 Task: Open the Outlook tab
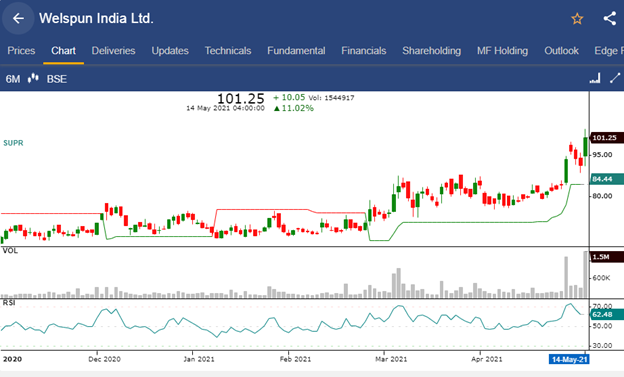point(562,51)
